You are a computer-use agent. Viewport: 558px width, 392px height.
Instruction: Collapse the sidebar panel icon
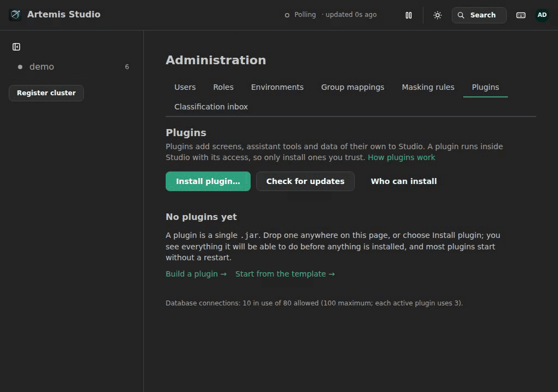16,47
